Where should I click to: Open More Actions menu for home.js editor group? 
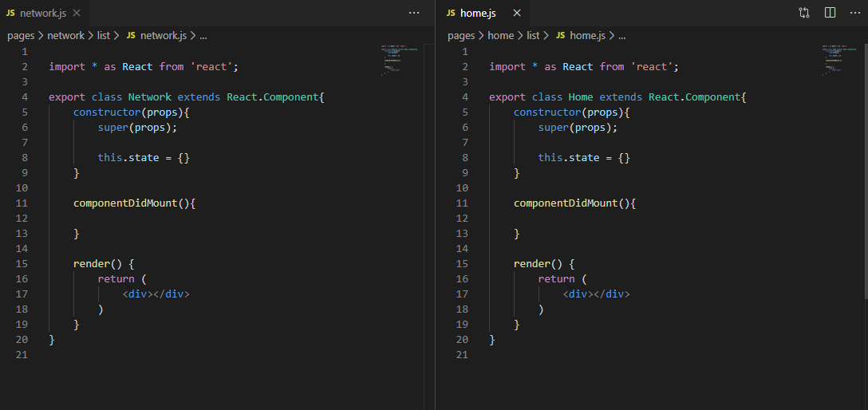point(854,13)
